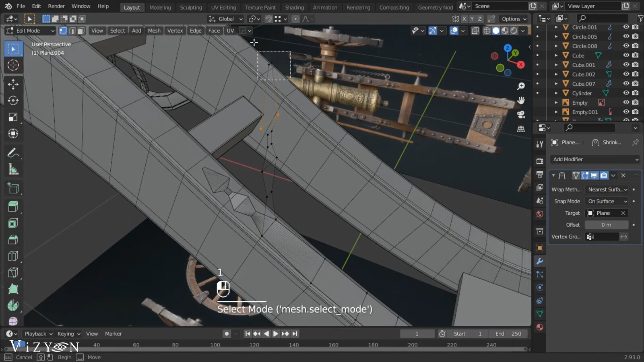Switch to edge select mode
Viewport: 644px width, 362px height.
(72, 31)
